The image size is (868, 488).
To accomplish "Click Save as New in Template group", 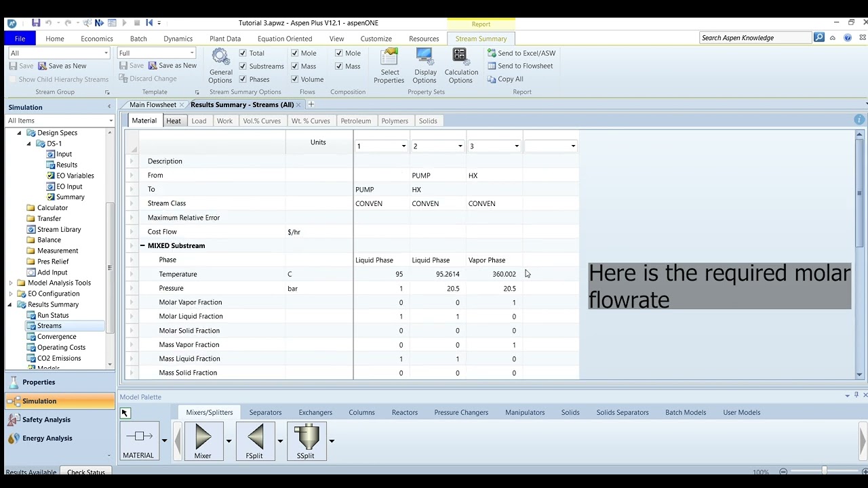I will pos(172,66).
